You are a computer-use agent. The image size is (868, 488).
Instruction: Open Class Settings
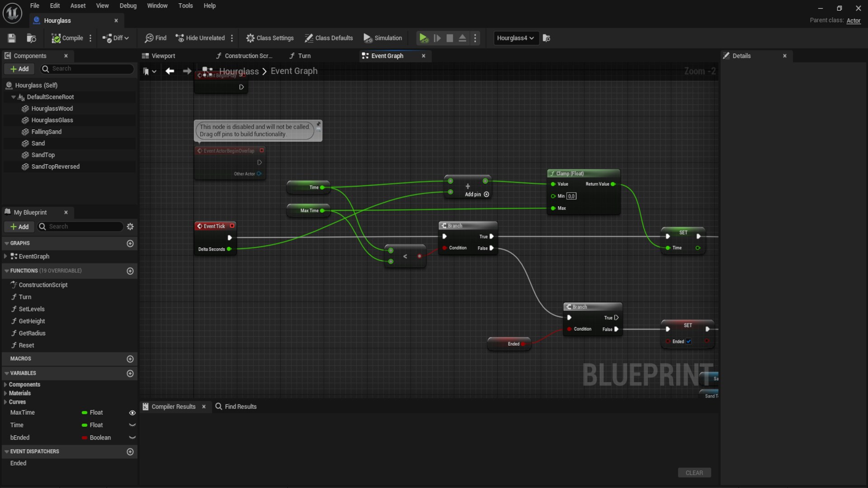[270, 38]
